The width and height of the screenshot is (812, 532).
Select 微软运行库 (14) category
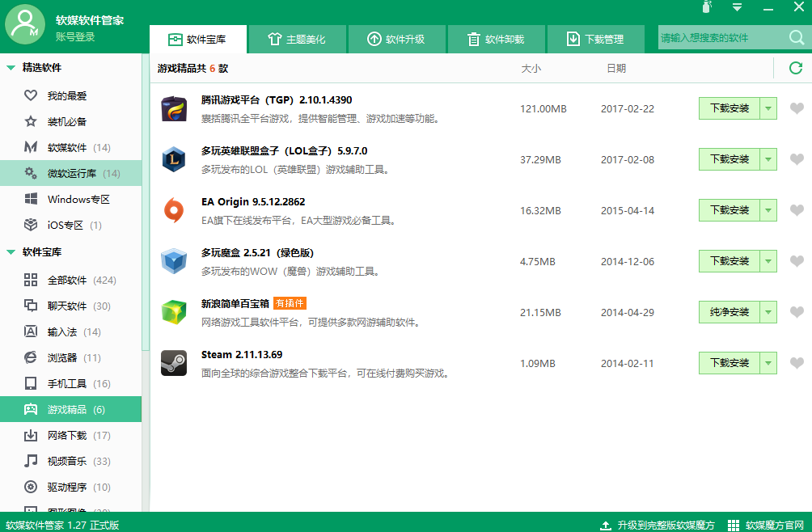coord(71,173)
